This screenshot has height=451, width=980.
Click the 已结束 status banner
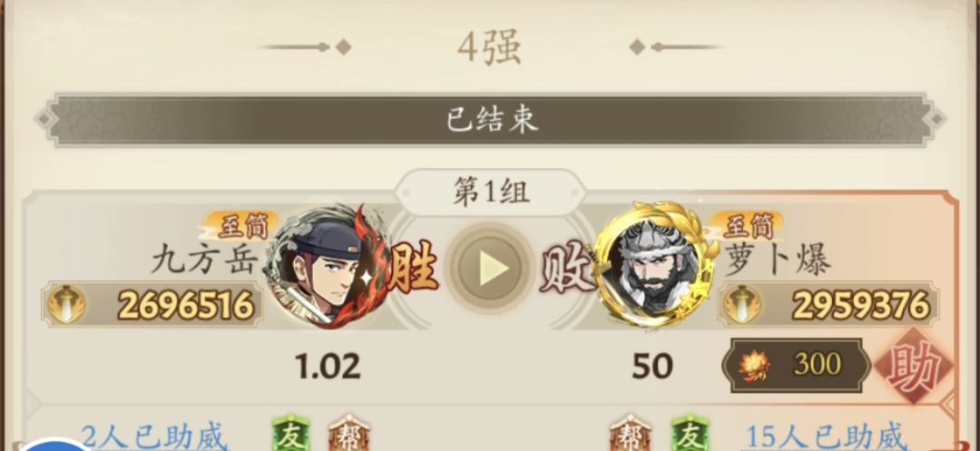(x=491, y=120)
